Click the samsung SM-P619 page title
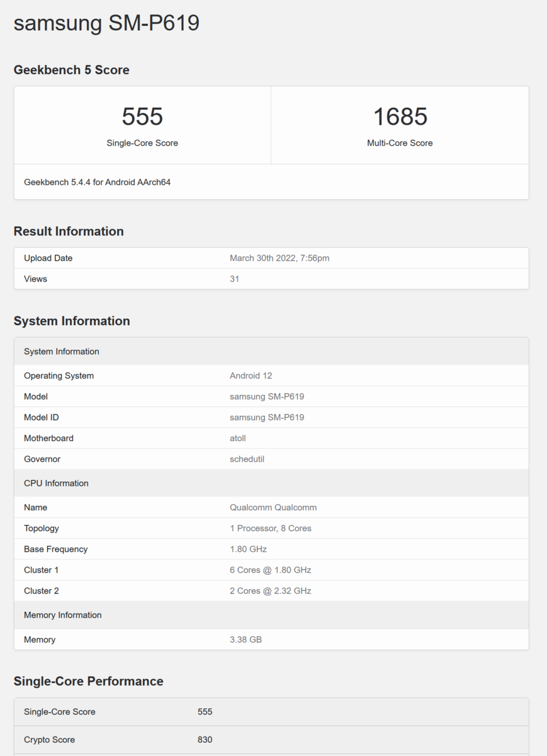This screenshot has width=547, height=756. [106, 23]
